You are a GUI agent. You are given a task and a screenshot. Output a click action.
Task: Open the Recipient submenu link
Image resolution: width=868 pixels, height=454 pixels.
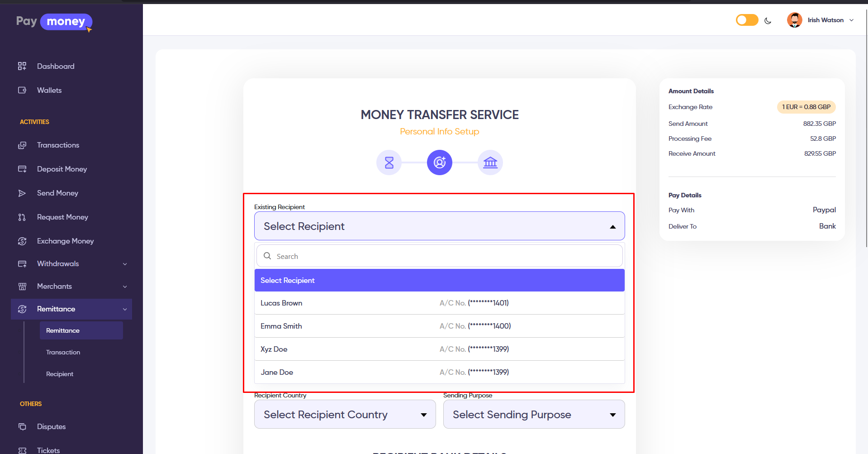click(x=60, y=374)
